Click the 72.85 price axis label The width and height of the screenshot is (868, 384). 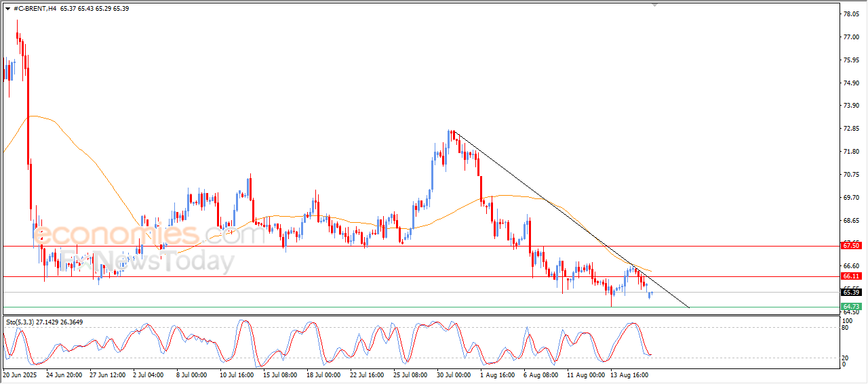(x=850, y=128)
